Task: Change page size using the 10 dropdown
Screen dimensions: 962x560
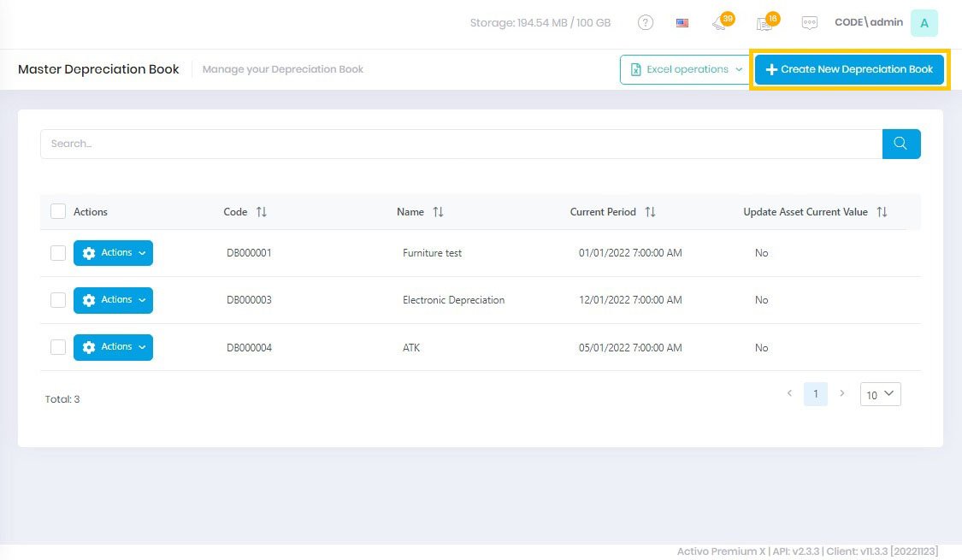Action: click(x=880, y=394)
